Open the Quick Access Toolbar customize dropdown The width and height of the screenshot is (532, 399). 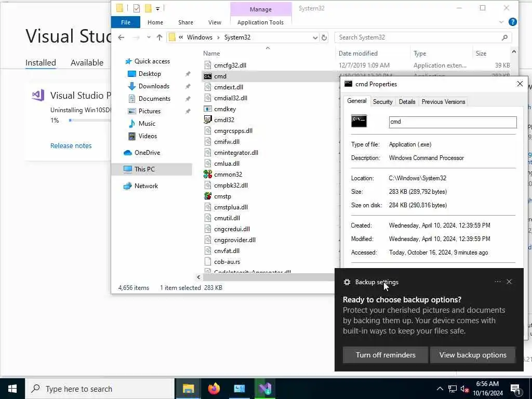(158, 8)
